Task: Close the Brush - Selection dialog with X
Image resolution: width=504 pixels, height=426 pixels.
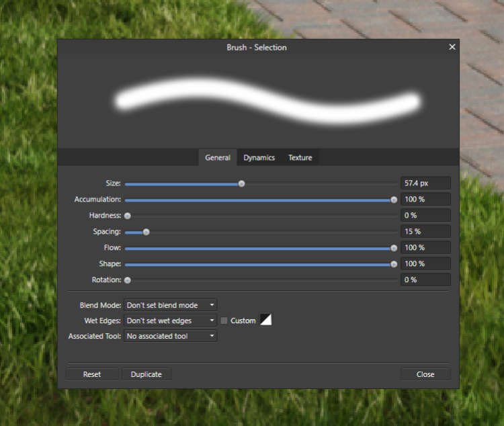Action: point(452,47)
